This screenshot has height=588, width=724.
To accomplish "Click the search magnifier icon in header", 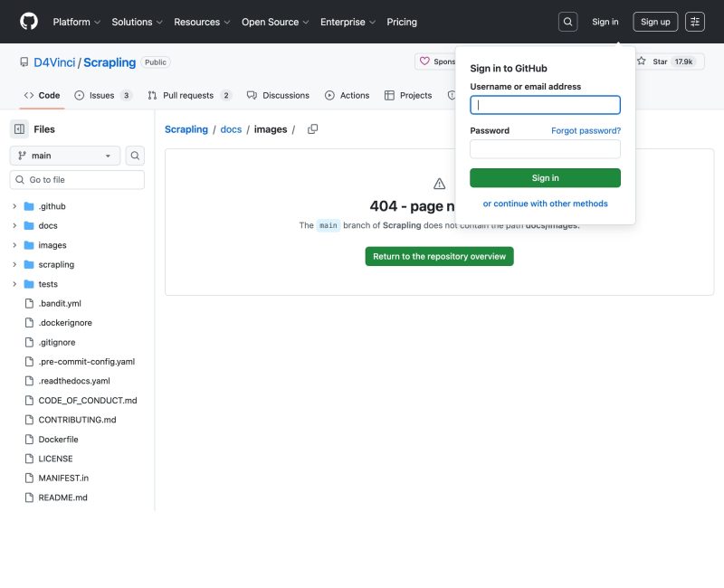I will 567,22.
